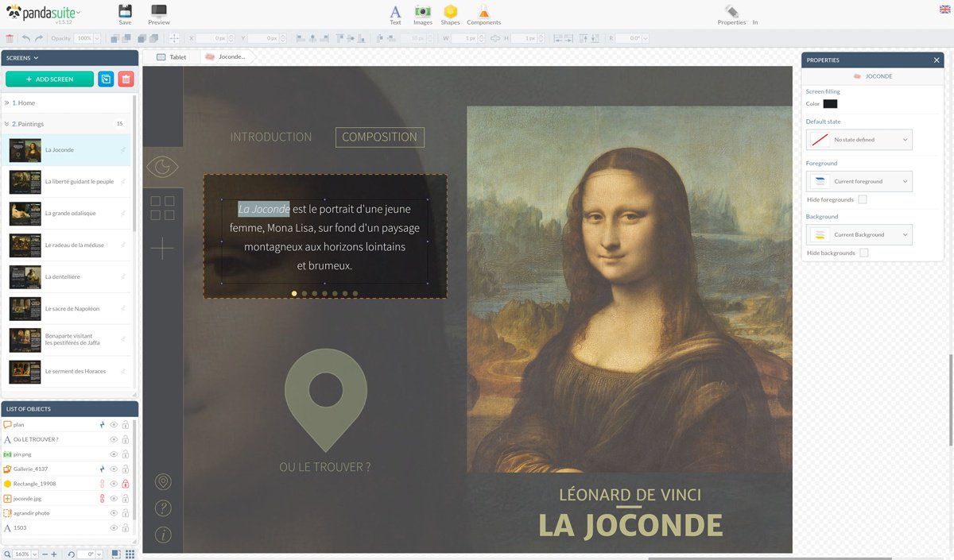
Task: Zoom out with the minus icon
Action: coord(45,554)
